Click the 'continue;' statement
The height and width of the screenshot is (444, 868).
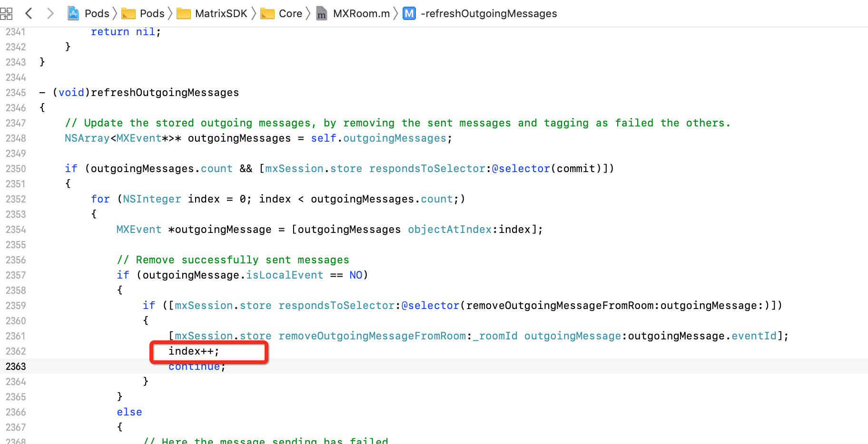[x=197, y=367]
